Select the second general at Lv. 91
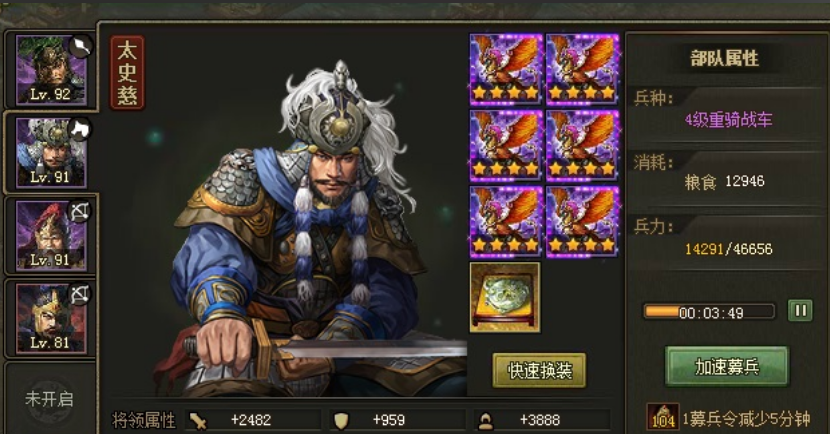Screen dimensions: 830x434 (51, 152)
